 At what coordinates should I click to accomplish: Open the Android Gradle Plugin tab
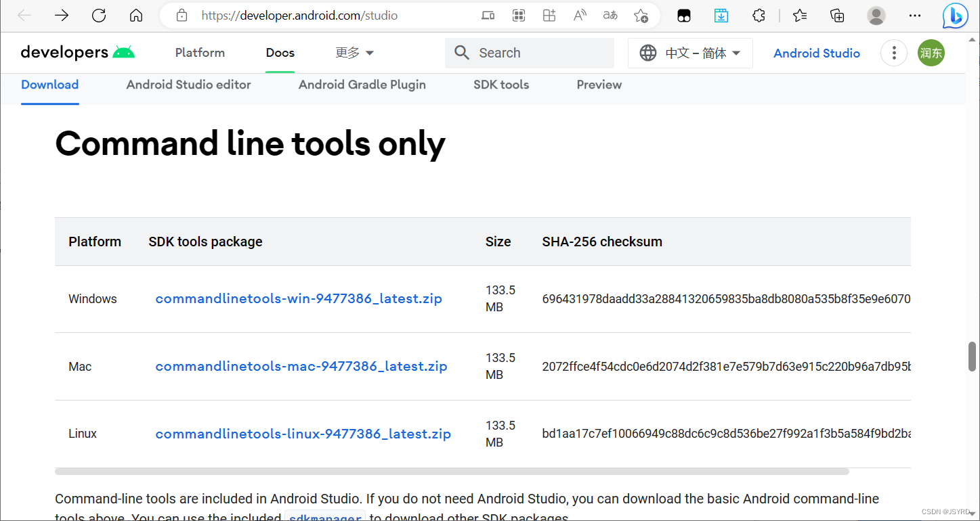(x=362, y=85)
